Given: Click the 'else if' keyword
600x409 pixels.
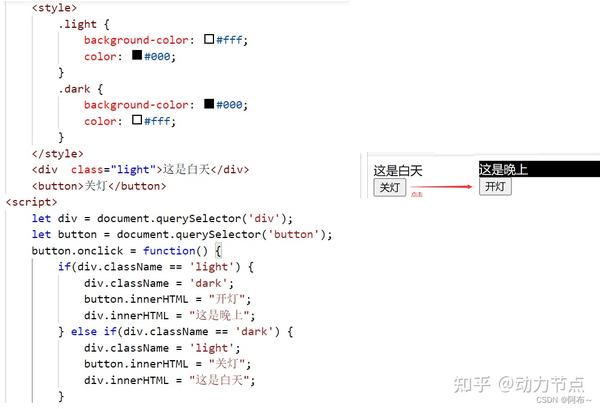Looking at the screenshot, I should pos(94,331).
